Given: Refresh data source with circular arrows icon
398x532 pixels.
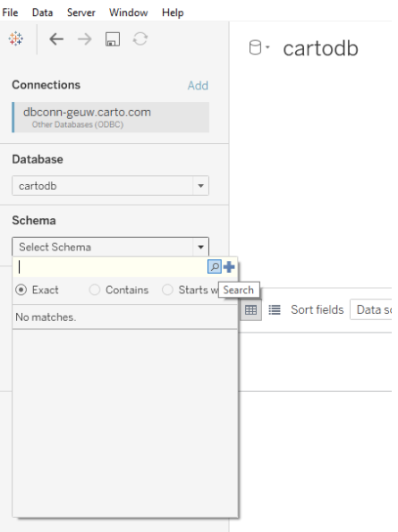Looking at the screenshot, I should click(x=140, y=39).
